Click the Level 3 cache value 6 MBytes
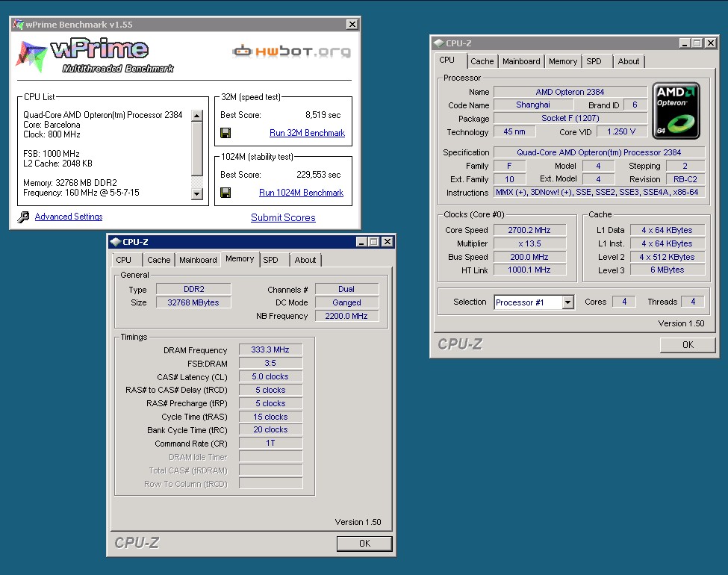Image resolution: width=728 pixels, height=575 pixels. click(668, 270)
